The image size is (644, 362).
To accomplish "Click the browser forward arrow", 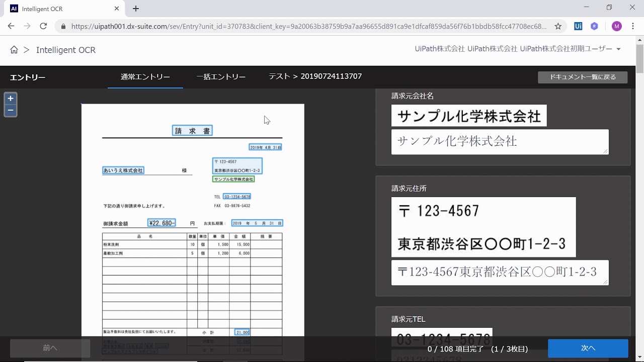I will (x=27, y=26).
